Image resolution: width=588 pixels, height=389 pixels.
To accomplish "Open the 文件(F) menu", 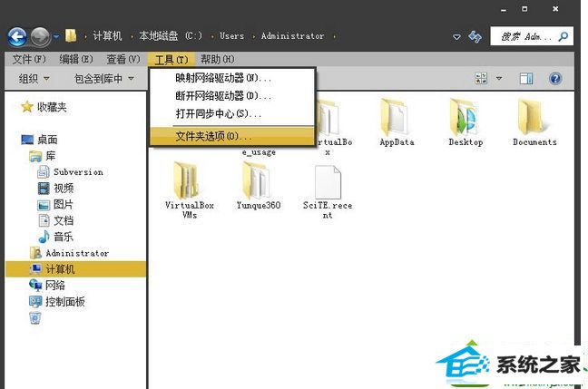I will (29, 59).
